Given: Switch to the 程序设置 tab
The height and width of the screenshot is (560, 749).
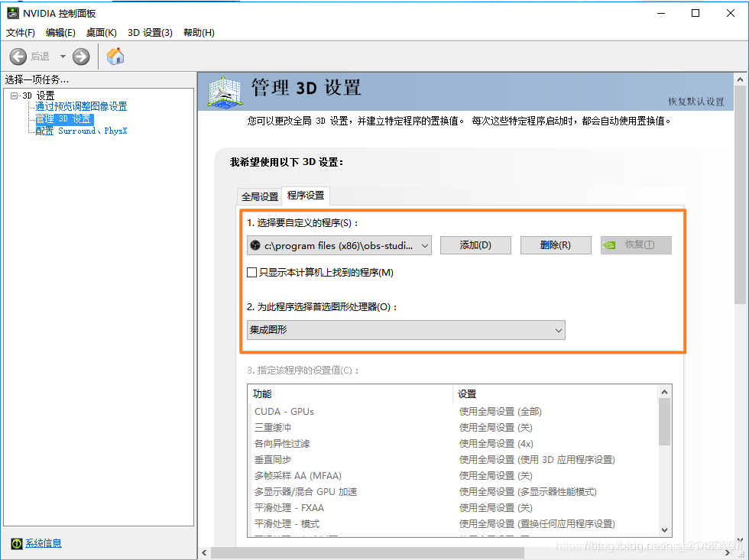Looking at the screenshot, I should click(x=306, y=196).
